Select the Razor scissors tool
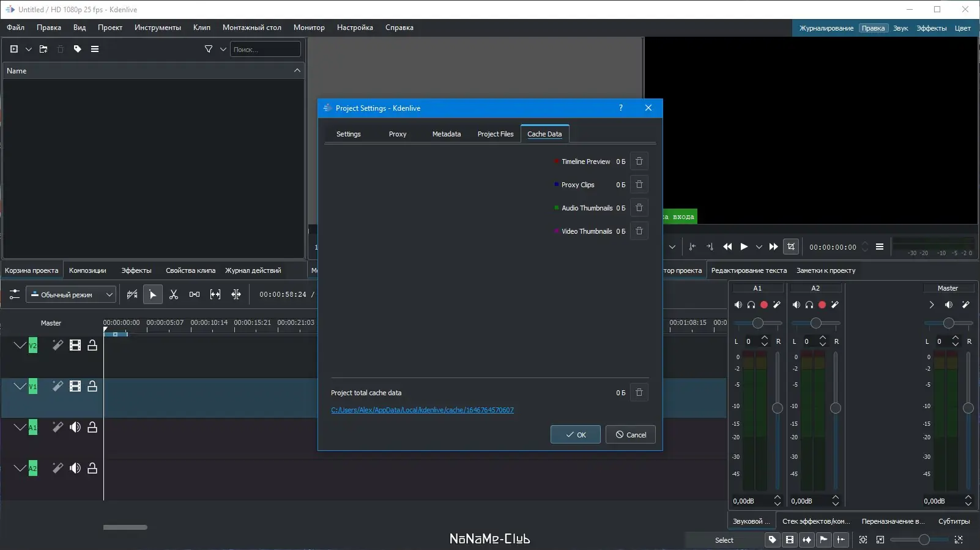 [x=174, y=294]
